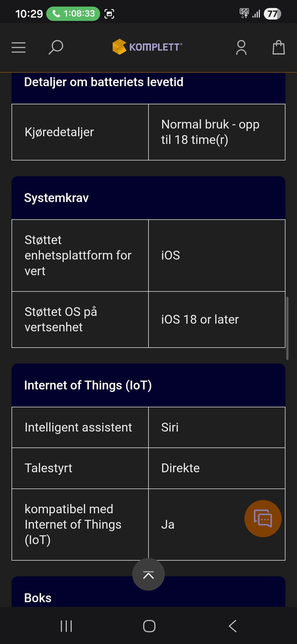Open the hamburger navigation menu
Screen dimensions: 297x644
[19, 47]
